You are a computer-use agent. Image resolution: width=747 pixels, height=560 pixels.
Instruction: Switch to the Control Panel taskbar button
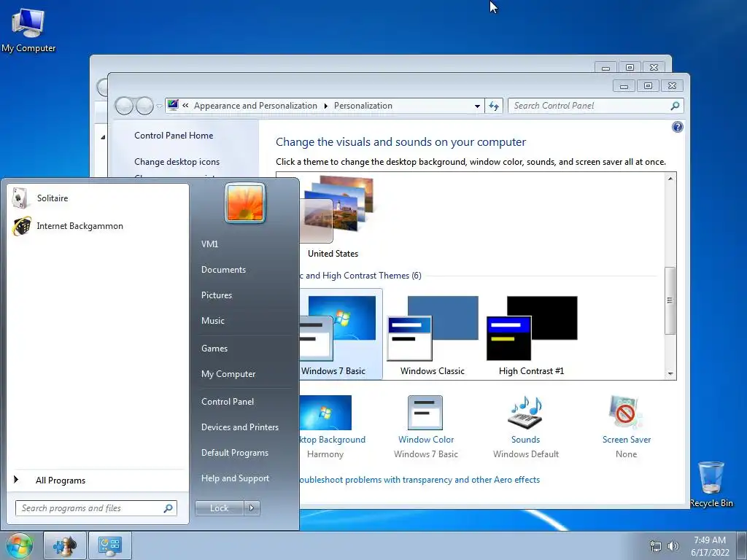pos(110,545)
